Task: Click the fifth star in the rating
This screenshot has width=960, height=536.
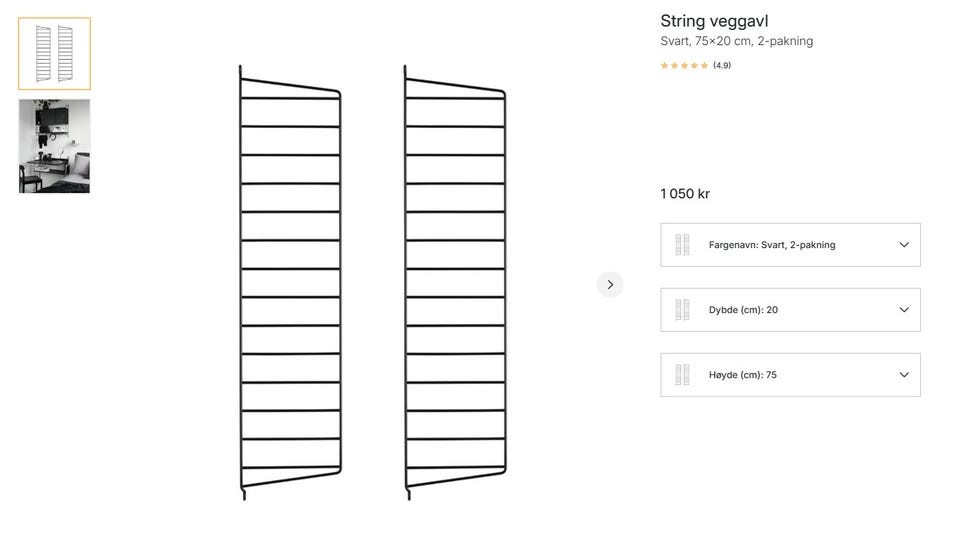Action: tap(704, 66)
